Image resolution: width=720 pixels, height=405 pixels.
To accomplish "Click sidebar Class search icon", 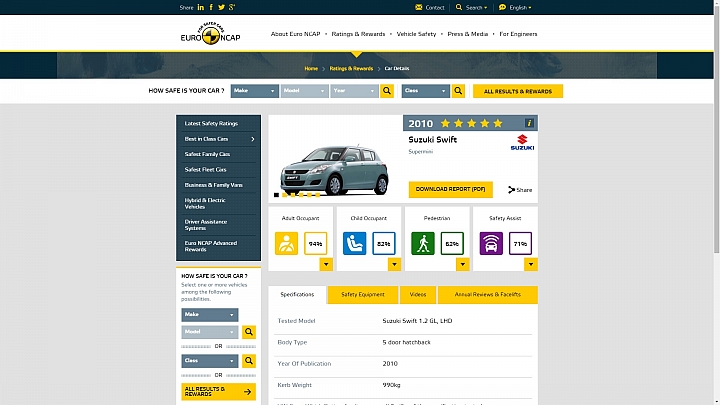I will click(x=249, y=361).
